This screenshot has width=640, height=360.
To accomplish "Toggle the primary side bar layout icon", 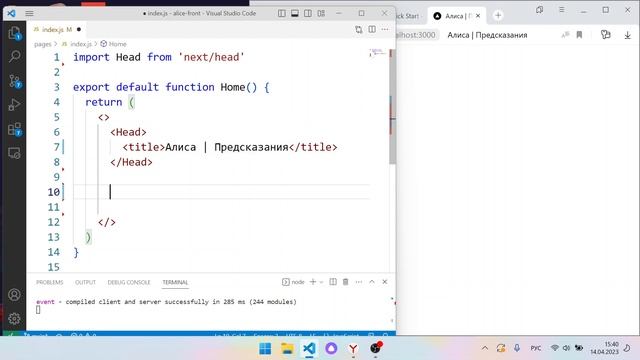I will click(282, 13).
